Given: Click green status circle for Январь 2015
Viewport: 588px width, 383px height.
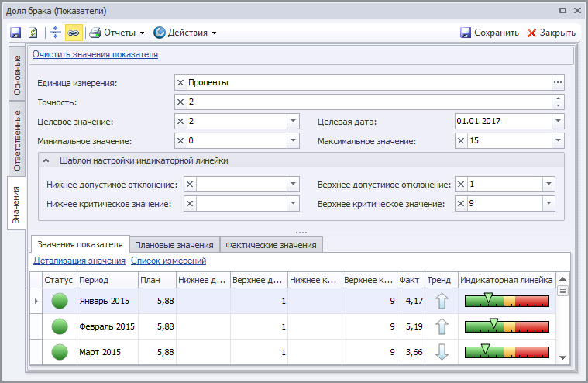Looking at the screenshot, I should coord(60,301).
